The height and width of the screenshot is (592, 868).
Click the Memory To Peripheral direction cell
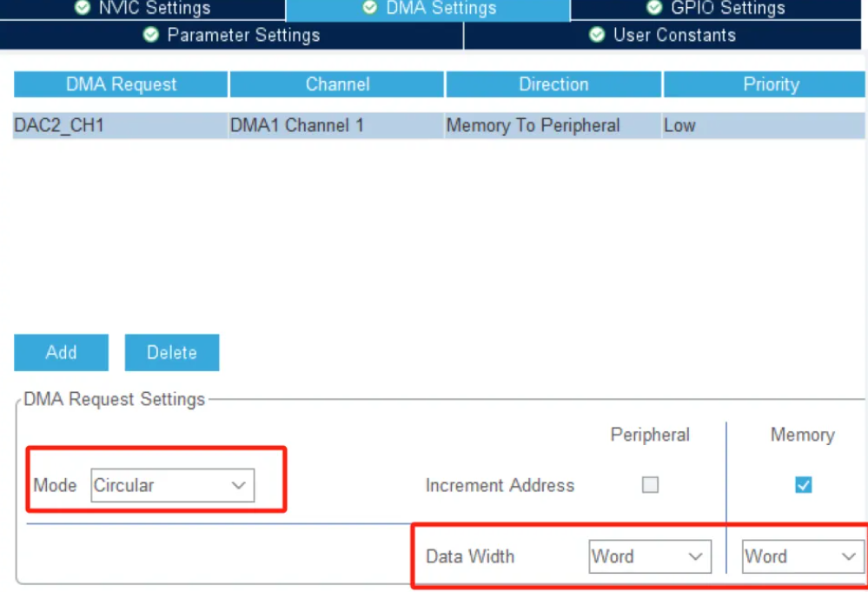click(533, 125)
